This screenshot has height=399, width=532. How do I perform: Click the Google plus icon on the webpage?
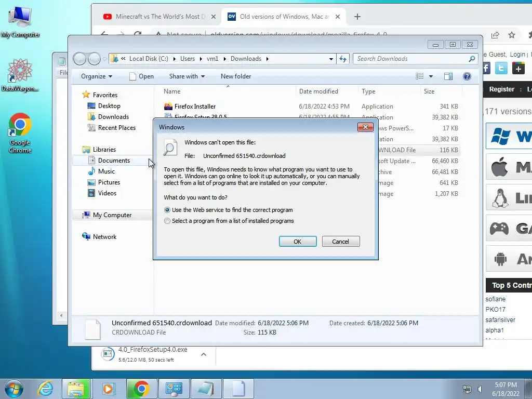[518, 68]
